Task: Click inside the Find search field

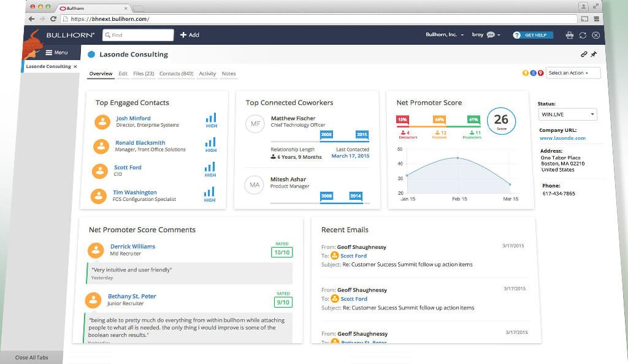Action: point(138,35)
